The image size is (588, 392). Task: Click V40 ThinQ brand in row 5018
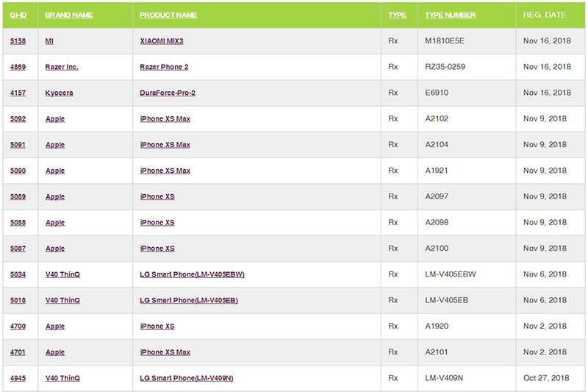coord(62,300)
